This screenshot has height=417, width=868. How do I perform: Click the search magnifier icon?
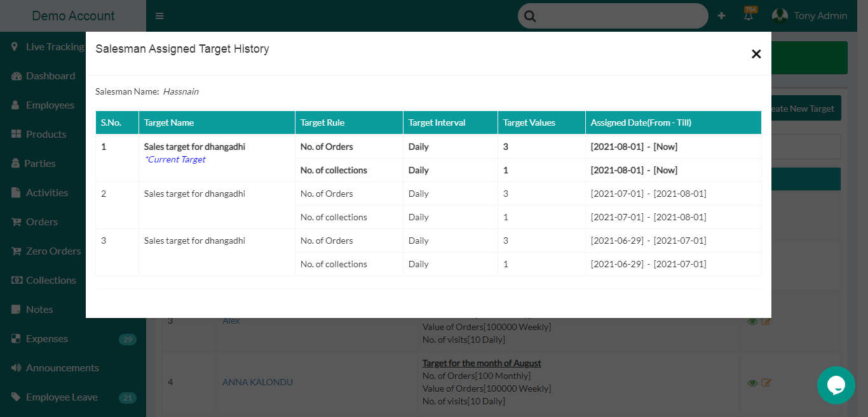530,16
